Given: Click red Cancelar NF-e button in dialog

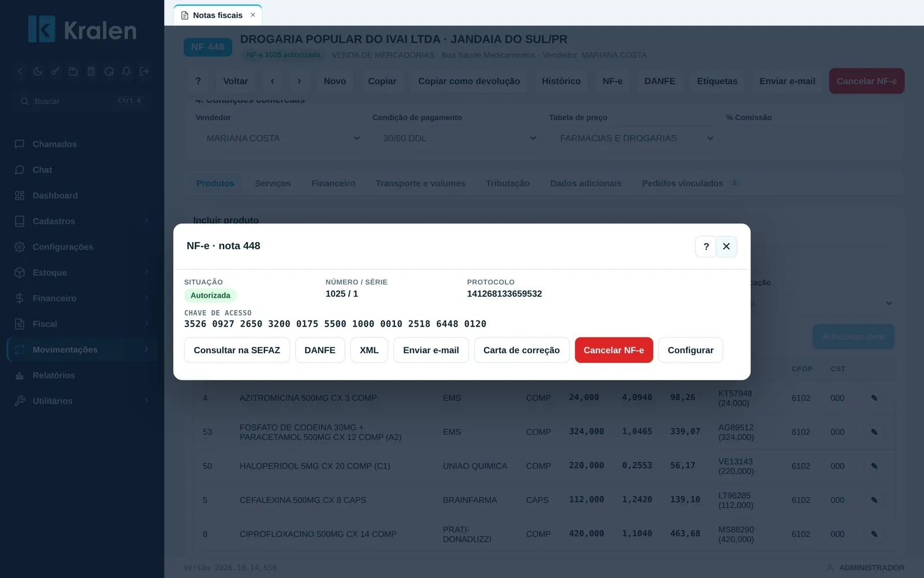Looking at the screenshot, I should pyautogui.click(x=614, y=350).
